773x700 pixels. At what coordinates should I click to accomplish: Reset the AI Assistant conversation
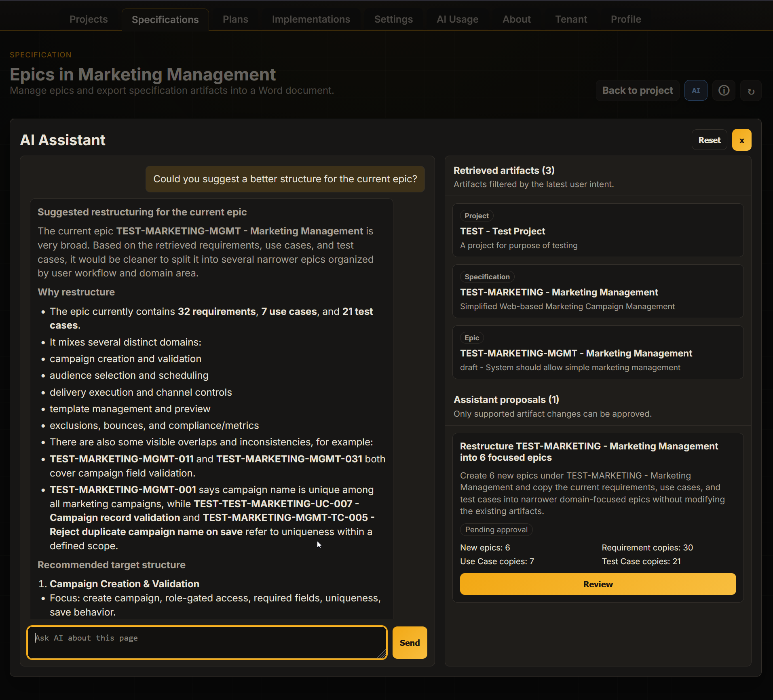tap(709, 140)
